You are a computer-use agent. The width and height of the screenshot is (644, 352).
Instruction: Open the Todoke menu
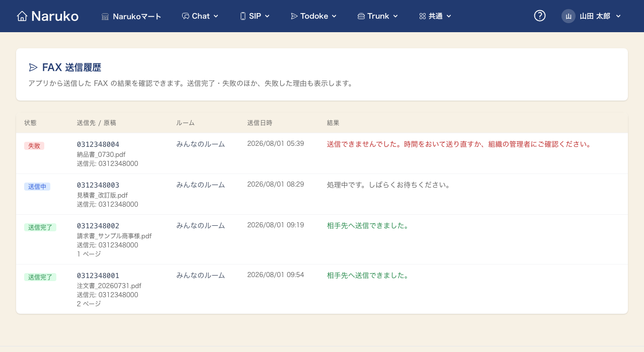pyautogui.click(x=313, y=16)
